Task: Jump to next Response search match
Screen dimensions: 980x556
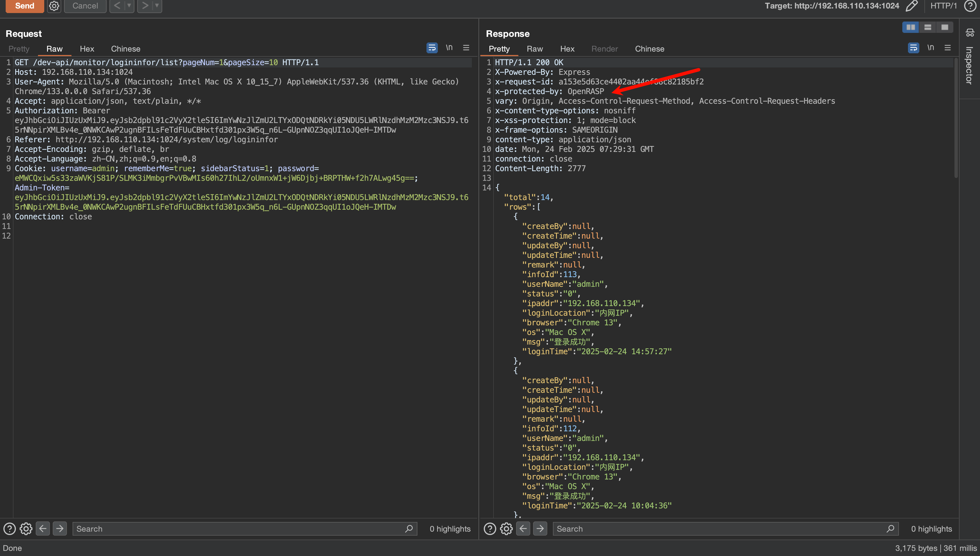Action: (x=540, y=529)
